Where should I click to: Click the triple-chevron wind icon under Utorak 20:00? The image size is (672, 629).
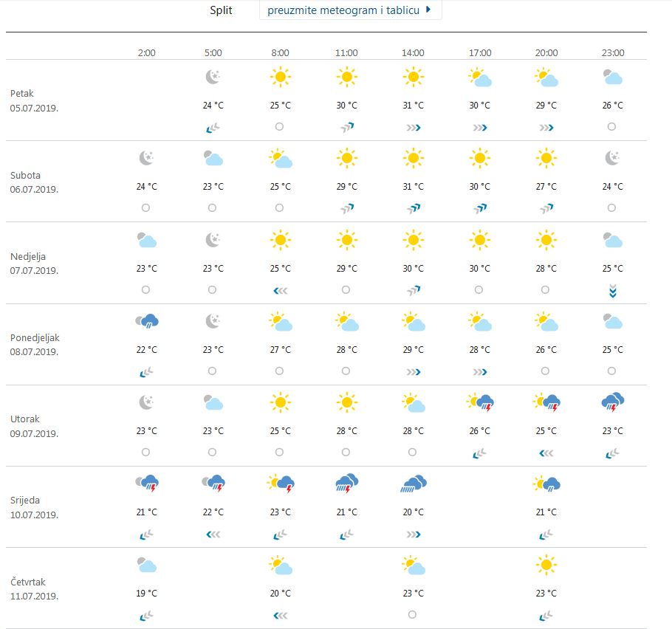[545, 451]
